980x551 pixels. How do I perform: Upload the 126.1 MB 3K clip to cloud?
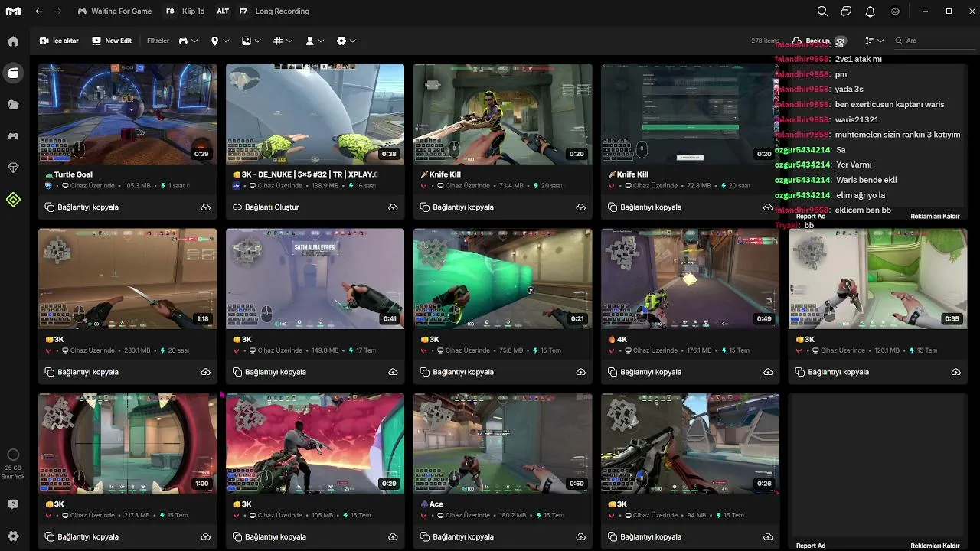click(955, 372)
